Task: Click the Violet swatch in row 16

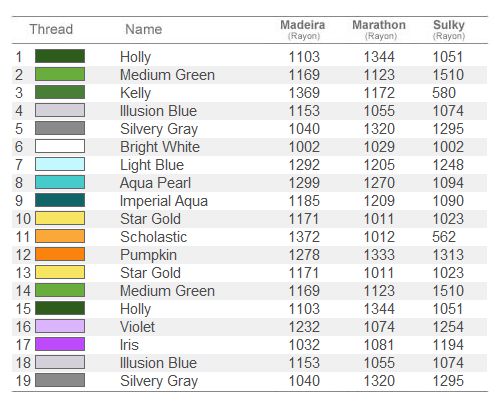Action: (60, 326)
